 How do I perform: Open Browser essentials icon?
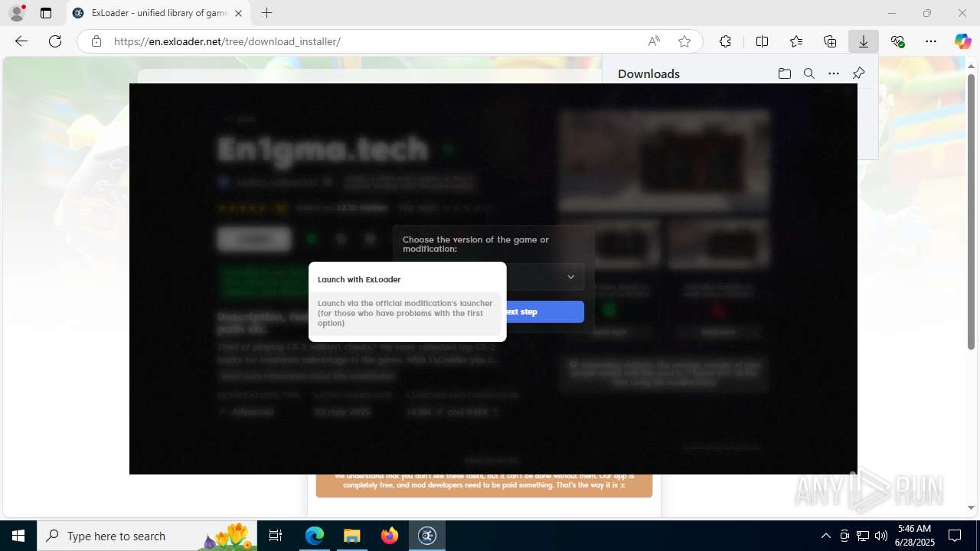pyautogui.click(x=897, y=41)
